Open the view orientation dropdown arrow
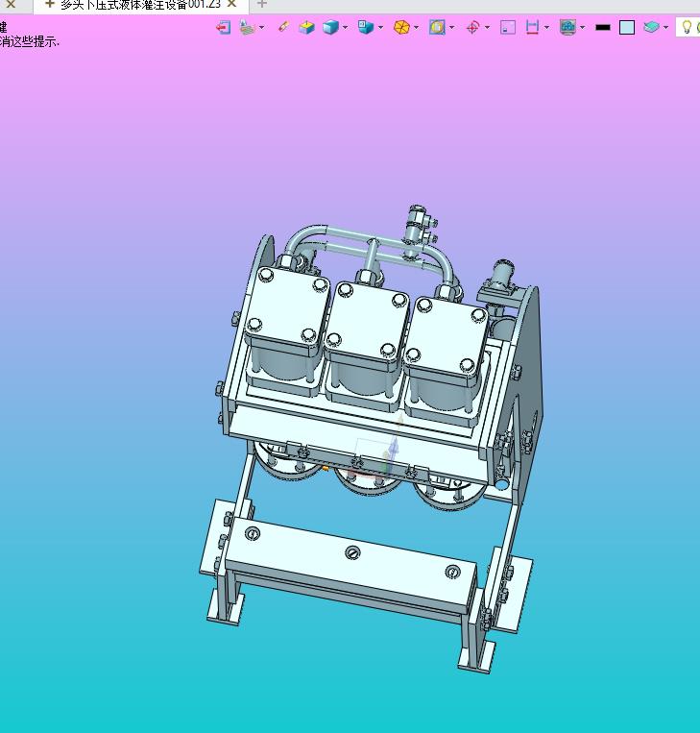This screenshot has width=700, height=733. point(381,28)
